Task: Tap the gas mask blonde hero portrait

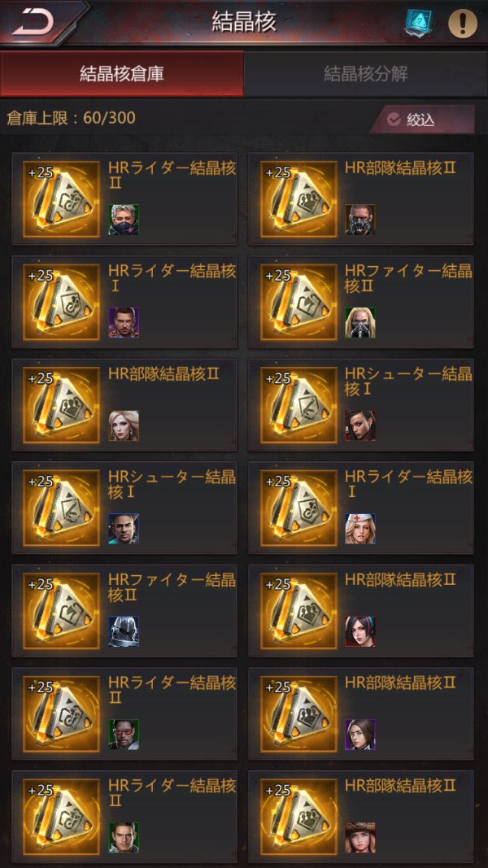Action: [360, 322]
